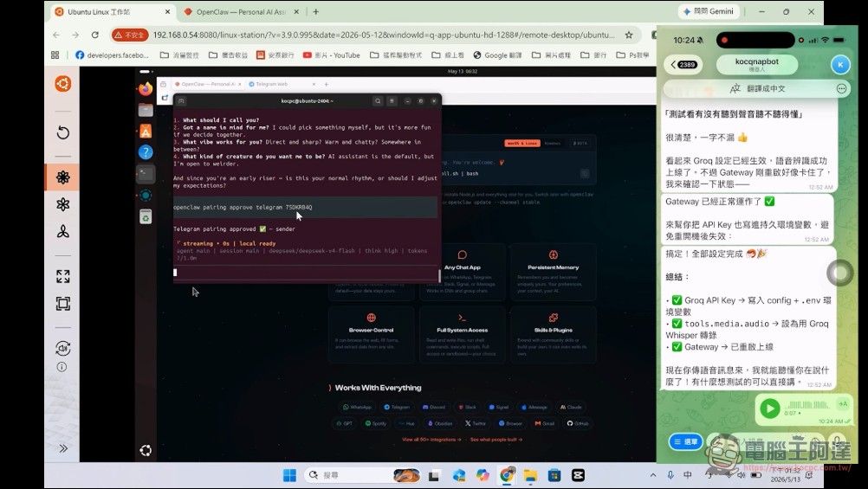Click the terminal input line
The height and width of the screenshot is (489, 868).
pos(306,272)
